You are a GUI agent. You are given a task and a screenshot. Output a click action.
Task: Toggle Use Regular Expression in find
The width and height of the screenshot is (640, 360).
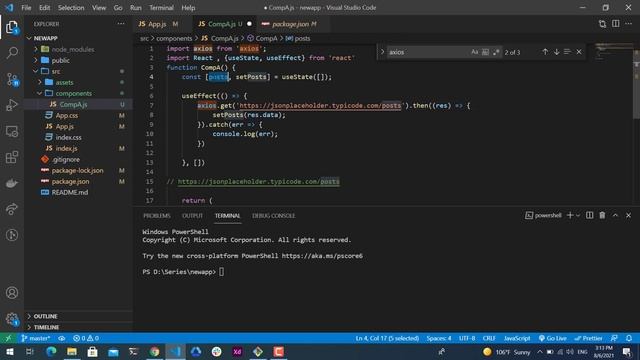pos(496,52)
